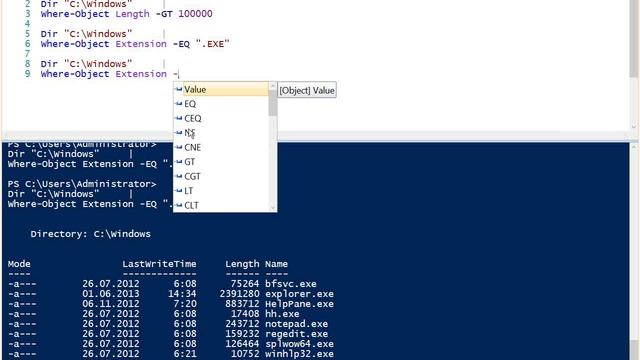This screenshot has height=360, width=640.
Task: Click the parameter icon beside CLT
Action: 178,205
